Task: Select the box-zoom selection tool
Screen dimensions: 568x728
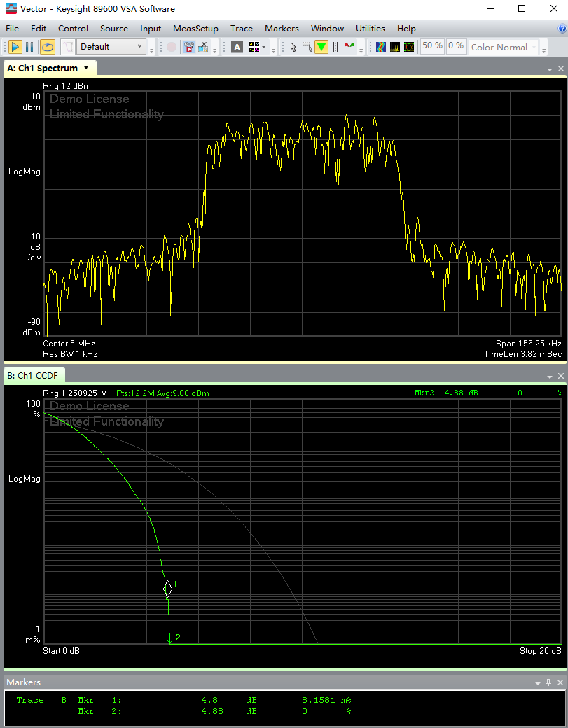Action: [x=307, y=47]
